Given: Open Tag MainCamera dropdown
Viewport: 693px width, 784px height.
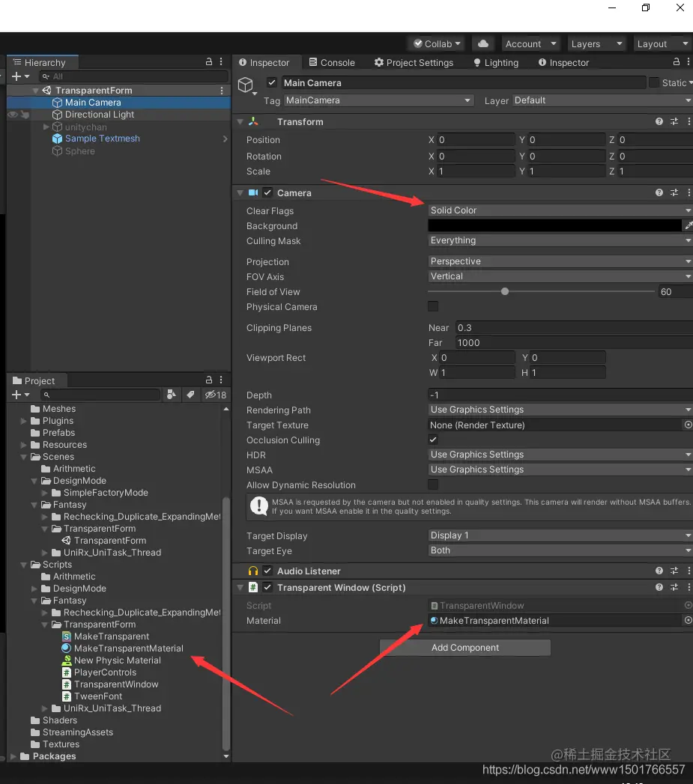Looking at the screenshot, I should tap(379, 100).
